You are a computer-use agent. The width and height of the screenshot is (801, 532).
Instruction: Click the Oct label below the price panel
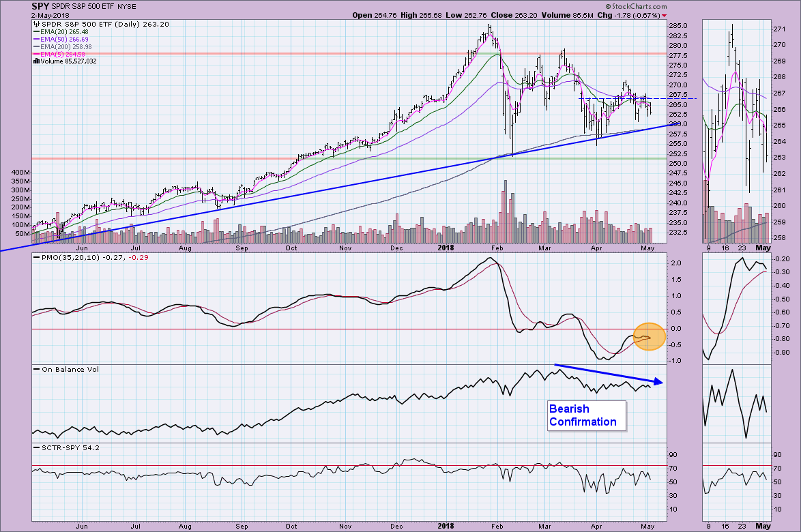(291, 249)
